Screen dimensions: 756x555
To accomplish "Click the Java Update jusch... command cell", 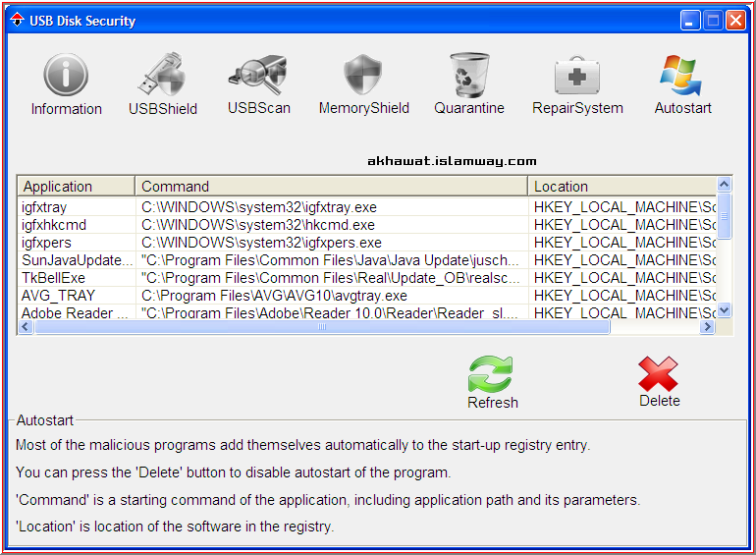I will pos(332,260).
